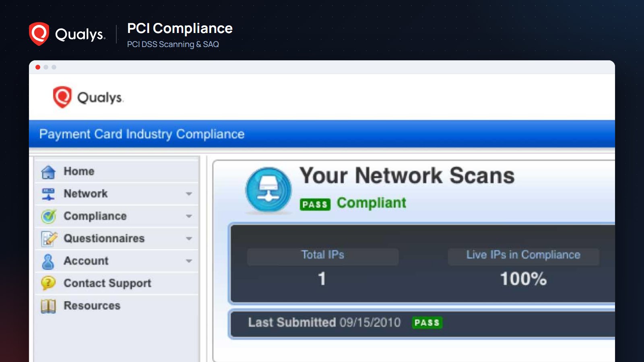Click the Total IPs label
Image resolution: width=644 pixels, height=362 pixels.
(x=323, y=255)
